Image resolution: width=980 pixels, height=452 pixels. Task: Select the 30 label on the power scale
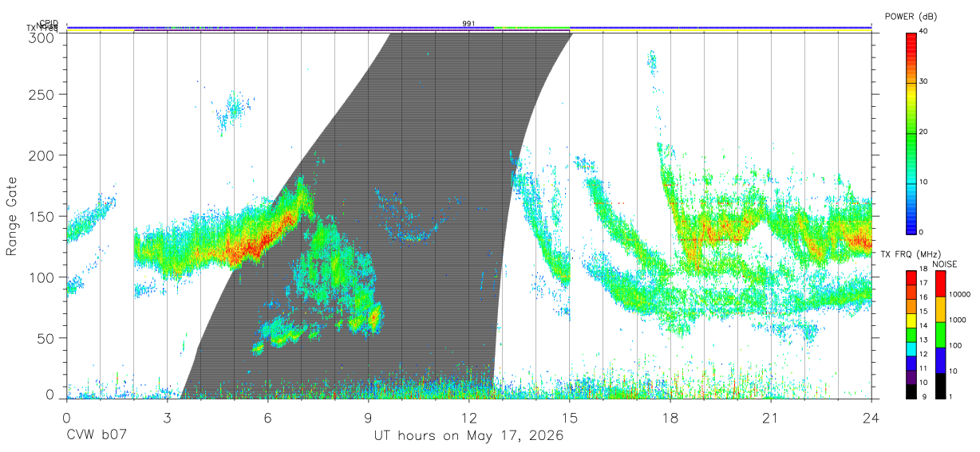tap(923, 81)
